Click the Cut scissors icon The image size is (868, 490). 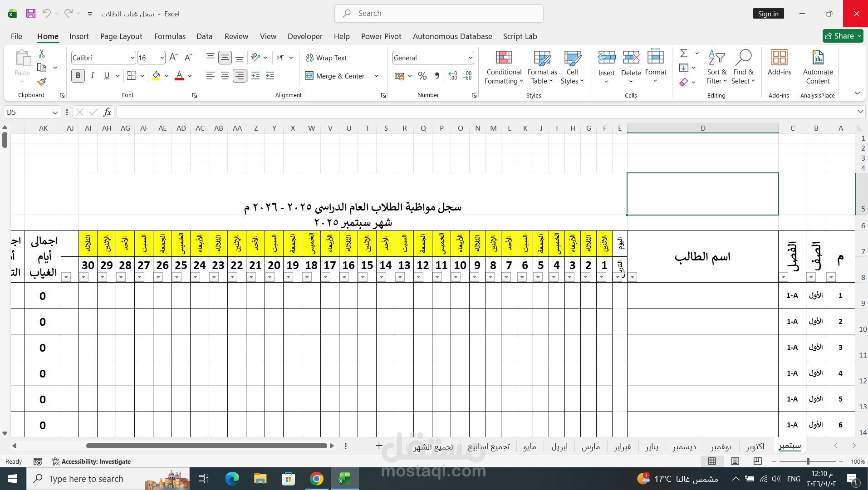[x=42, y=54]
